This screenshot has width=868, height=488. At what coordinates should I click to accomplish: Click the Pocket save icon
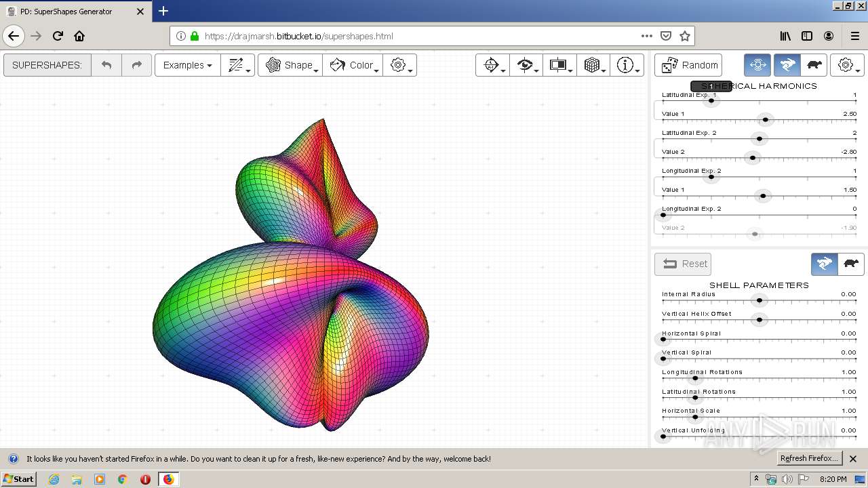pyautogui.click(x=666, y=36)
